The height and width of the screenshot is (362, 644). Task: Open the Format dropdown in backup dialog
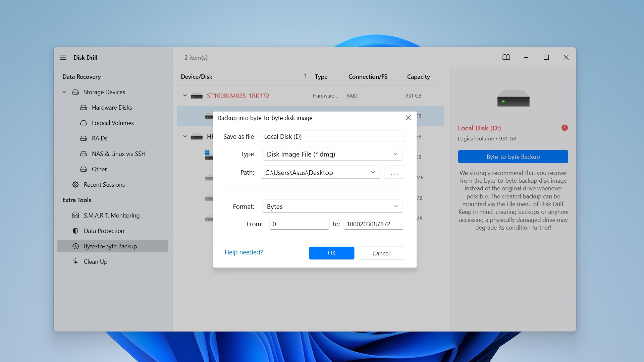(x=332, y=206)
